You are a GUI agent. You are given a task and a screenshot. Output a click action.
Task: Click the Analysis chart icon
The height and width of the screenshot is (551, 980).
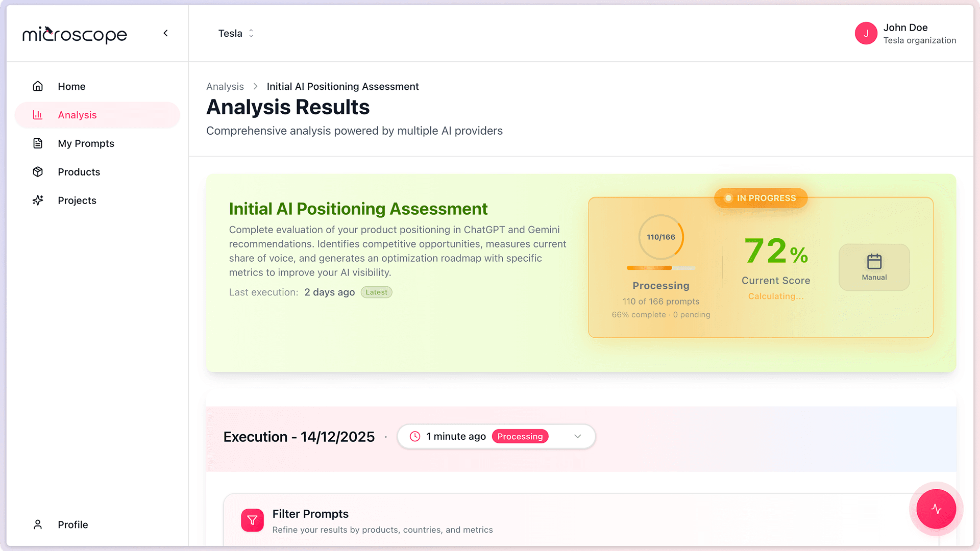tap(38, 115)
